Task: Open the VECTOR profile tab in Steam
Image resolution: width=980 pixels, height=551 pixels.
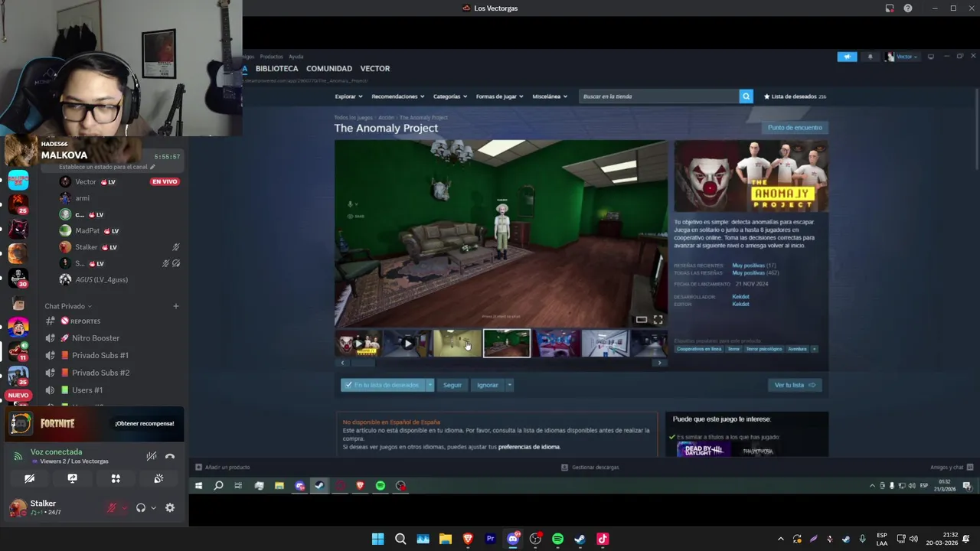Action: [x=375, y=69]
